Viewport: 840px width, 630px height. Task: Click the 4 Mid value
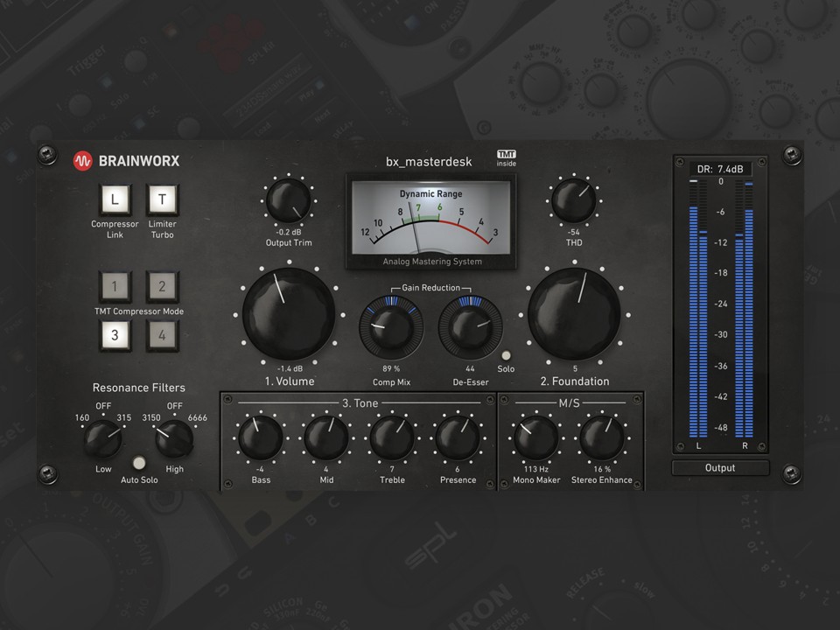tap(325, 469)
